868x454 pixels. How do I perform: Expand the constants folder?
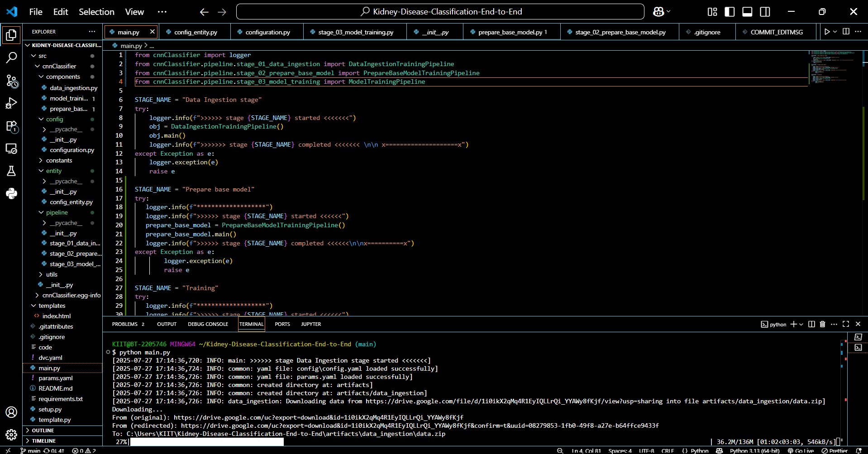(x=59, y=161)
